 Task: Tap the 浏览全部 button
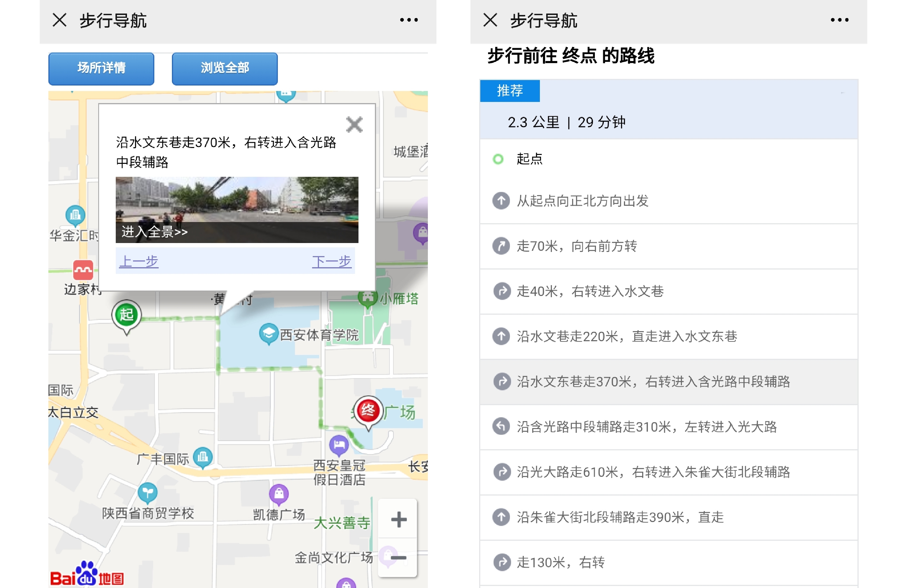click(x=225, y=69)
